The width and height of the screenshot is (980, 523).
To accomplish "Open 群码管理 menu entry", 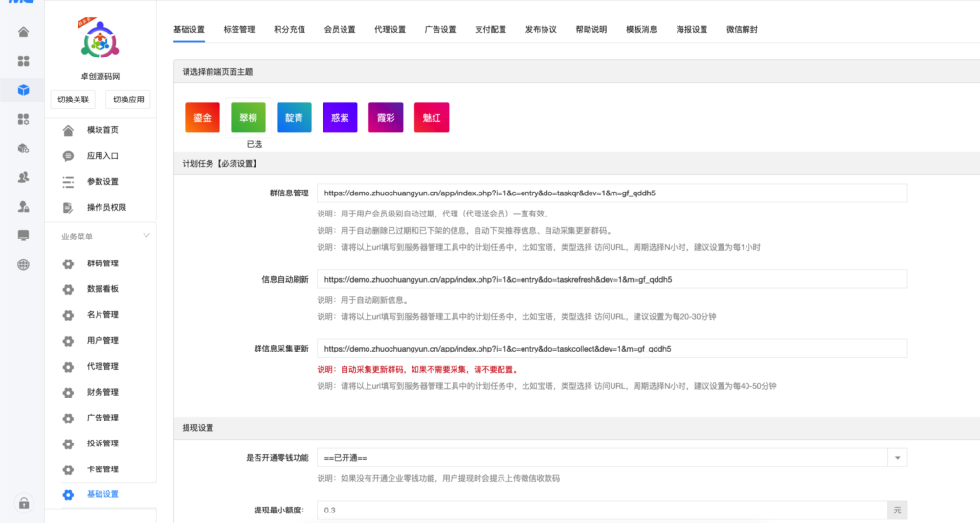I will (x=102, y=263).
